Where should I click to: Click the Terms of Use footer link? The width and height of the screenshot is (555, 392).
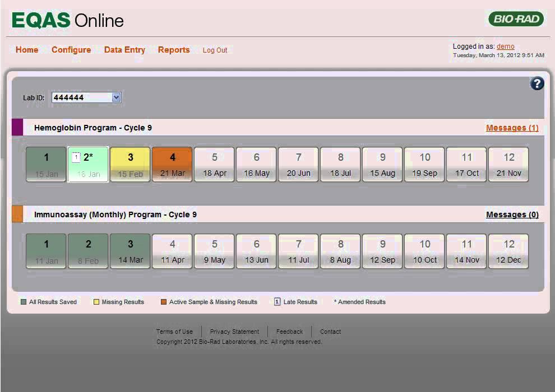(x=174, y=332)
